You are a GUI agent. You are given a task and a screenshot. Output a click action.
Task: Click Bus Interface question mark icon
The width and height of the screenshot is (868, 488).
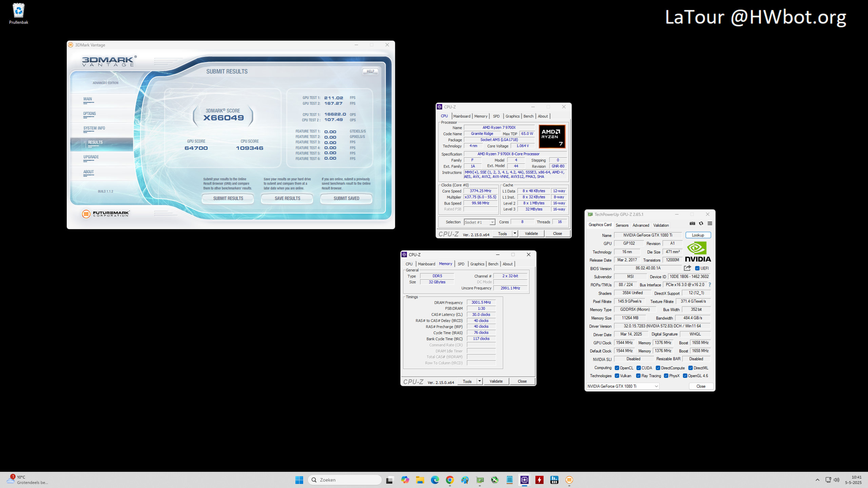(710, 285)
